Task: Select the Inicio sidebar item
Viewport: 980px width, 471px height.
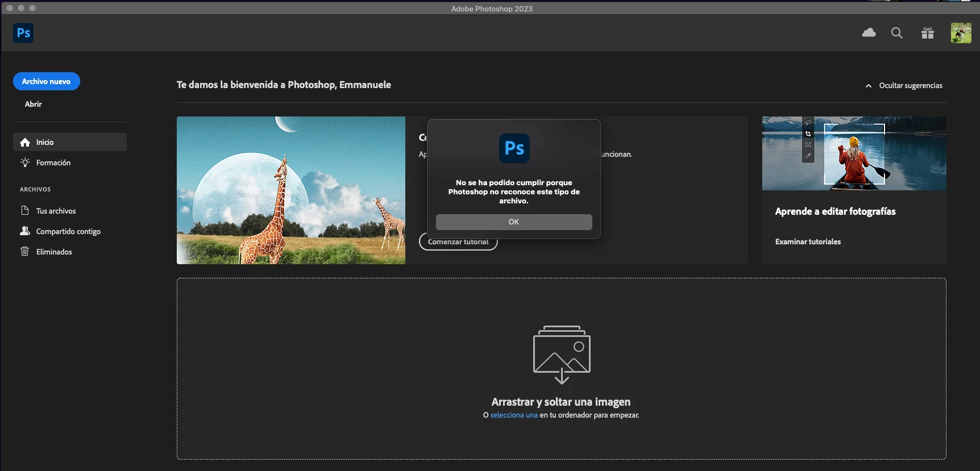Action: (70, 142)
